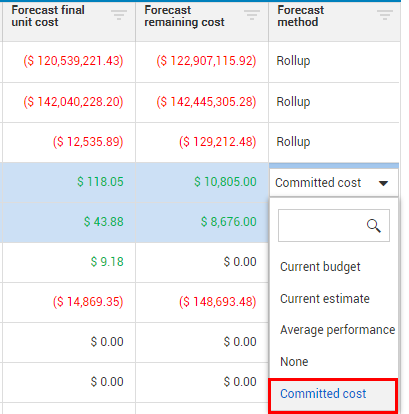Open filter for Forecast method column
409x414 pixels.
pos(385,15)
